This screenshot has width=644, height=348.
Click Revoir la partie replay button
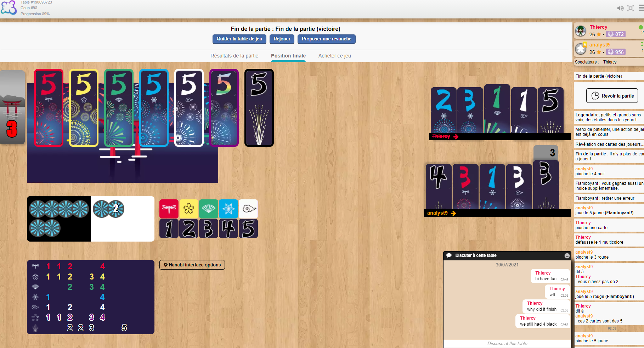612,96
